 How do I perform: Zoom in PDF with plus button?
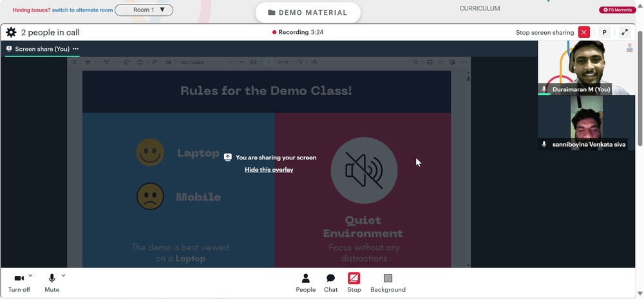(241, 62)
